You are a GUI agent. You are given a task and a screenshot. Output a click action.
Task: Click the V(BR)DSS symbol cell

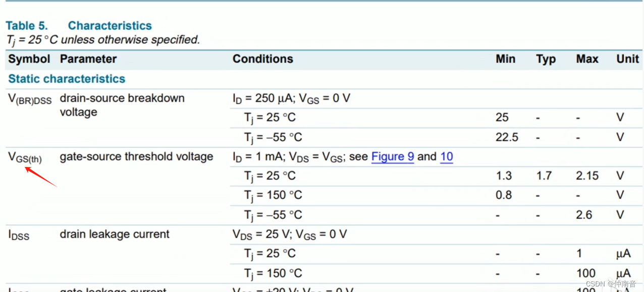[x=30, y=99]
